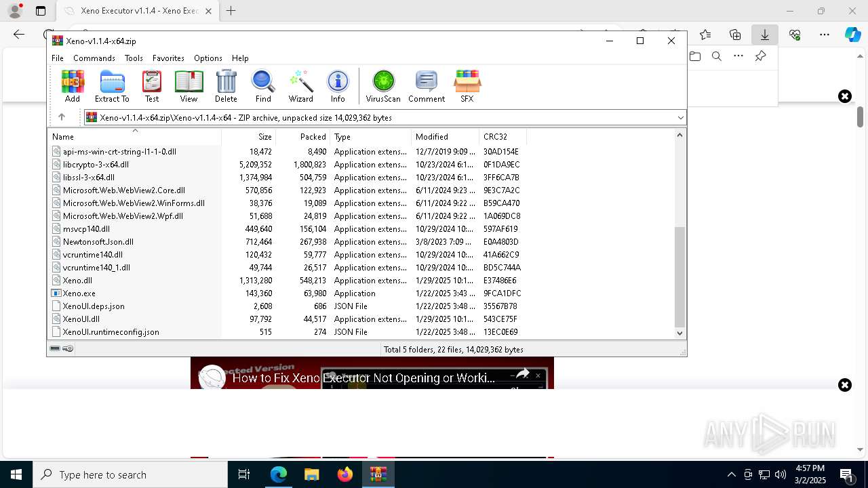The height and width of the screenshot is (488, 868).
Task: Start VirusScan on archive
Action: [x=383, y=86]
